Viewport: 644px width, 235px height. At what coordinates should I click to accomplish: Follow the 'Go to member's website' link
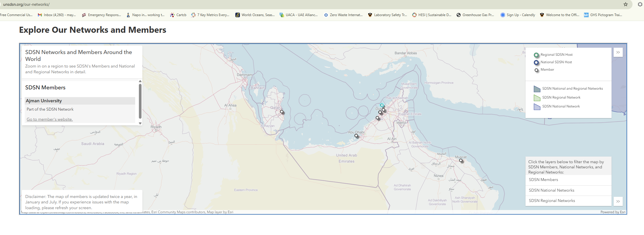[x=50, y=120]
